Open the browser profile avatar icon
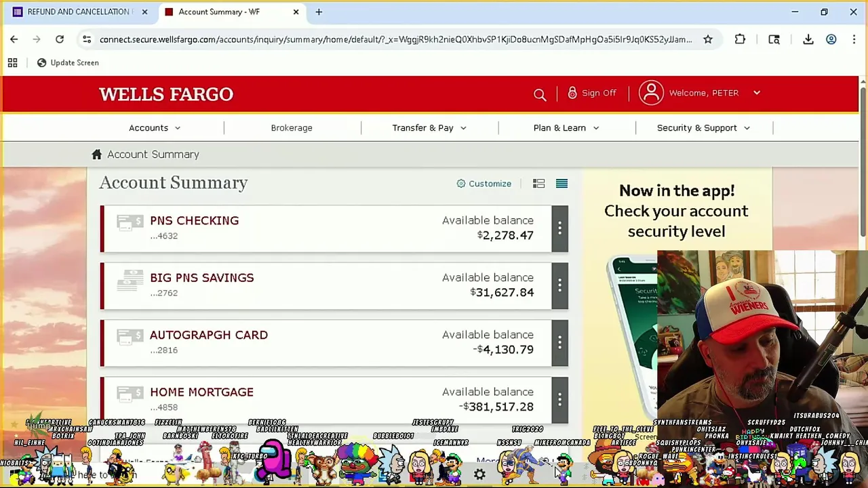The height and width of the screenshot is (488, 868). click(831, 39)
